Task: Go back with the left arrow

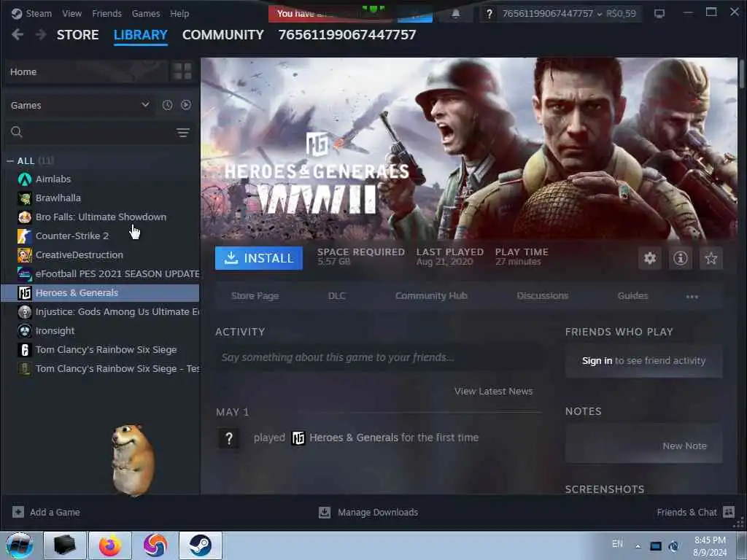Action: click(18, 34)
